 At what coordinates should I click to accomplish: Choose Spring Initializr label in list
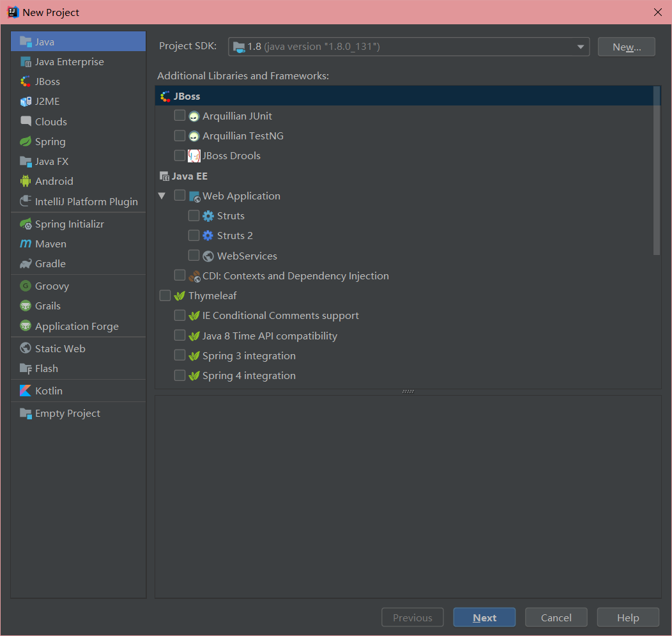(x=70, y=224)
